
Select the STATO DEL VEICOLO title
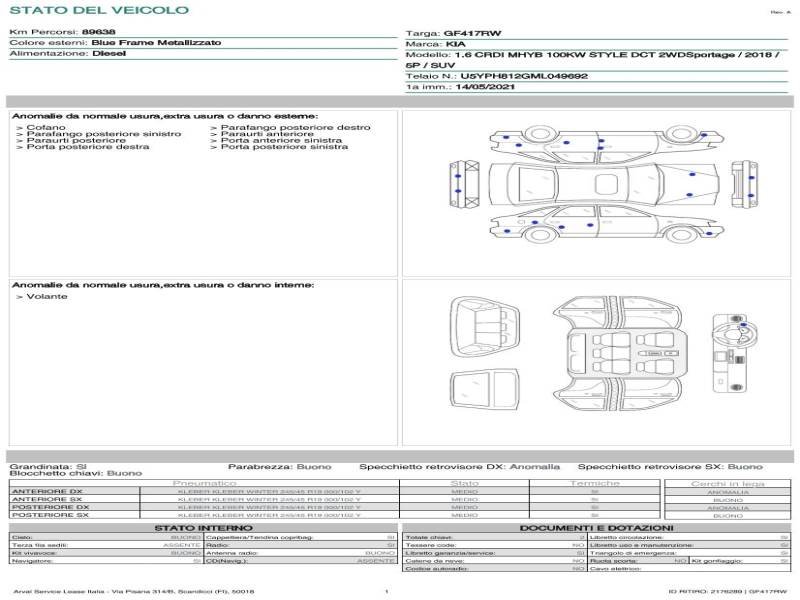[98, 10]
